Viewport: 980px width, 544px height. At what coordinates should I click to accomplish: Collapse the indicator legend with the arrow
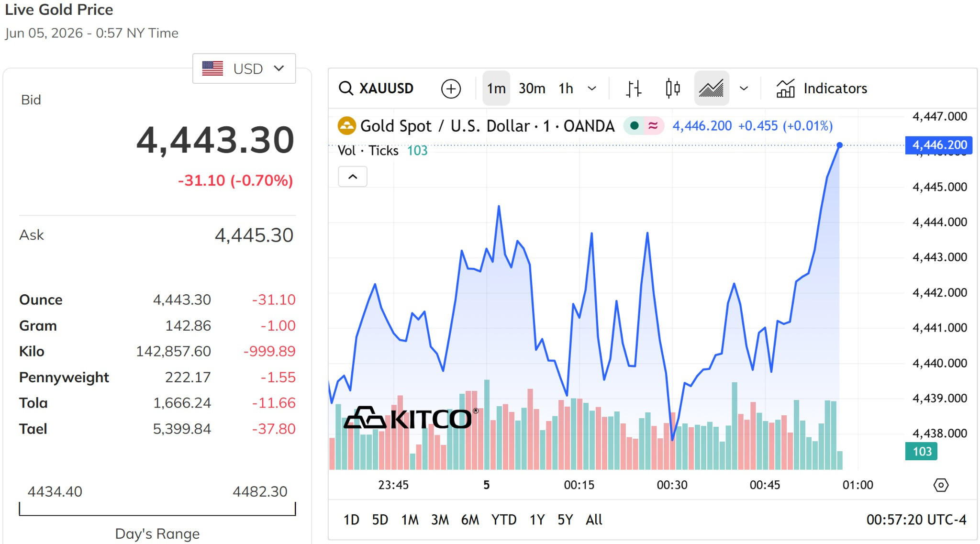click(353, 177)
